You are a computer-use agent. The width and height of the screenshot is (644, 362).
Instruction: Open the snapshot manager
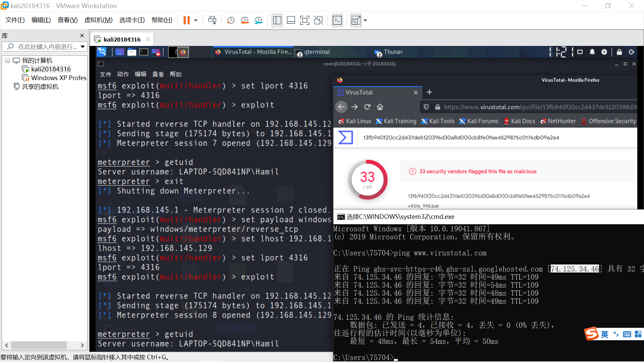[x=258, y=20]
